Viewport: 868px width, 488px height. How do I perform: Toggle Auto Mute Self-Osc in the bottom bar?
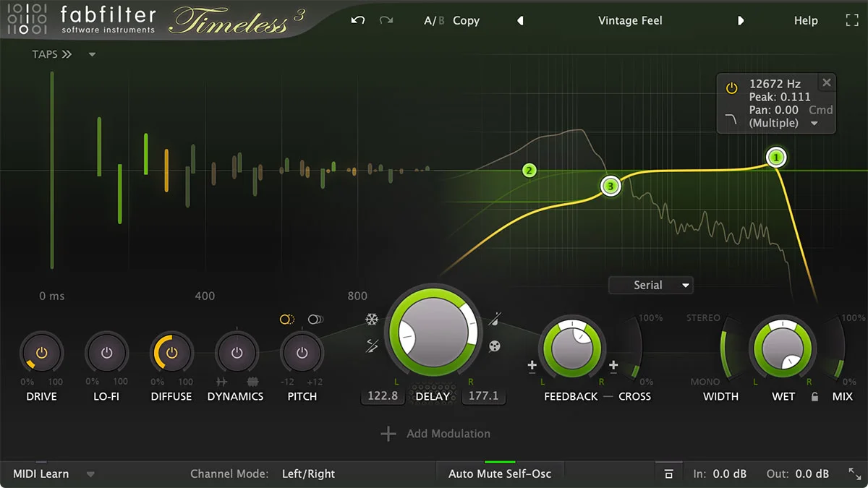[499, 474]
